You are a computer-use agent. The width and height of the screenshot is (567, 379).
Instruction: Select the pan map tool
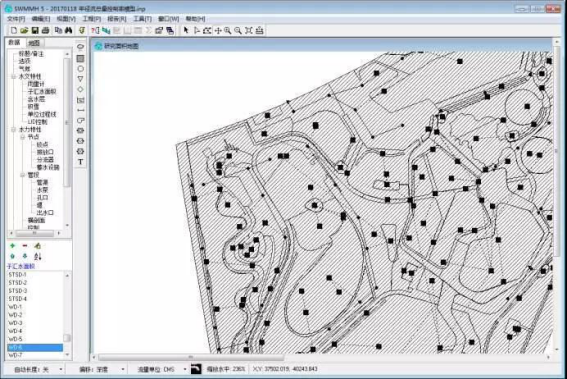point(218,31)
